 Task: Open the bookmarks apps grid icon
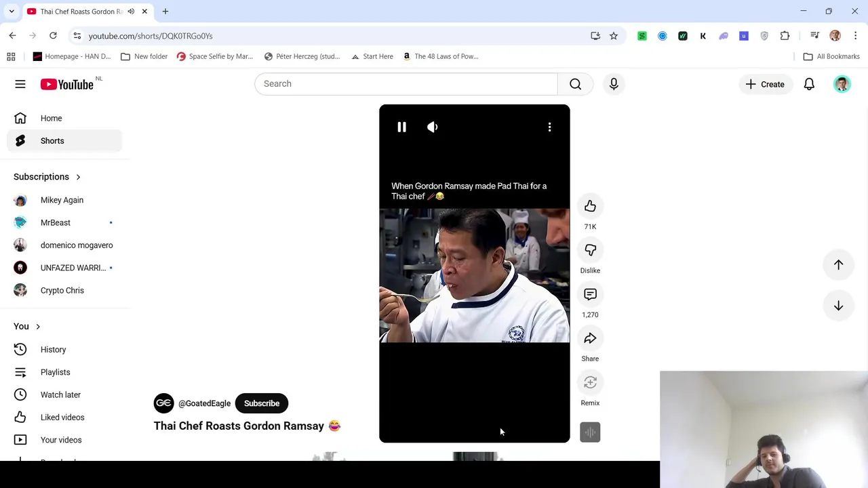(x=11, y=56)
